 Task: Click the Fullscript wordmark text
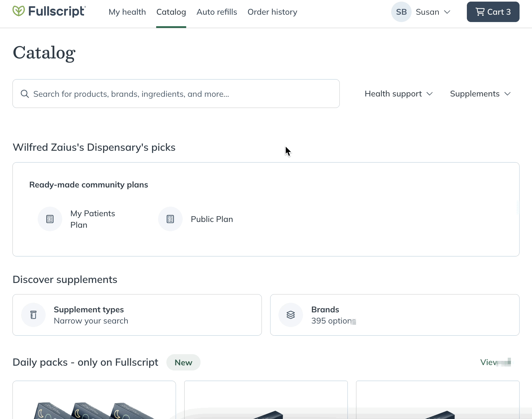click(57, 11)
